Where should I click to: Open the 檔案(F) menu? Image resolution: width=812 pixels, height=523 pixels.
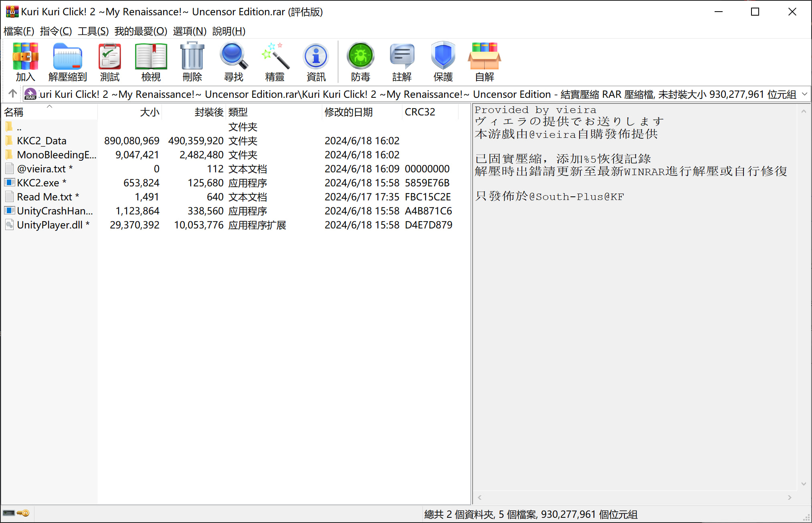[18, 31]
